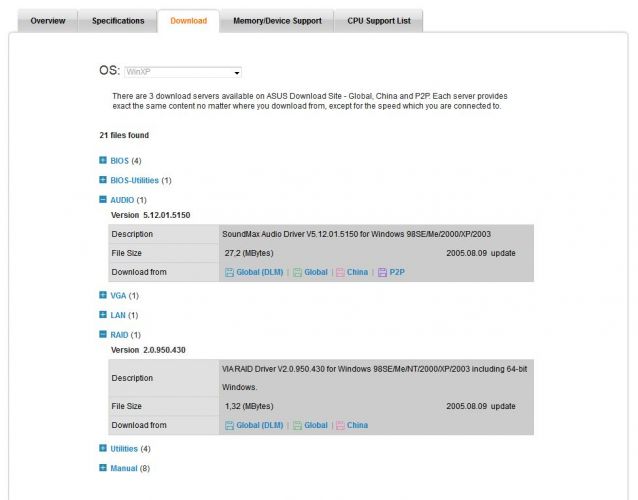
Task: Click the Utilities category link
Action: click(124, 449)
